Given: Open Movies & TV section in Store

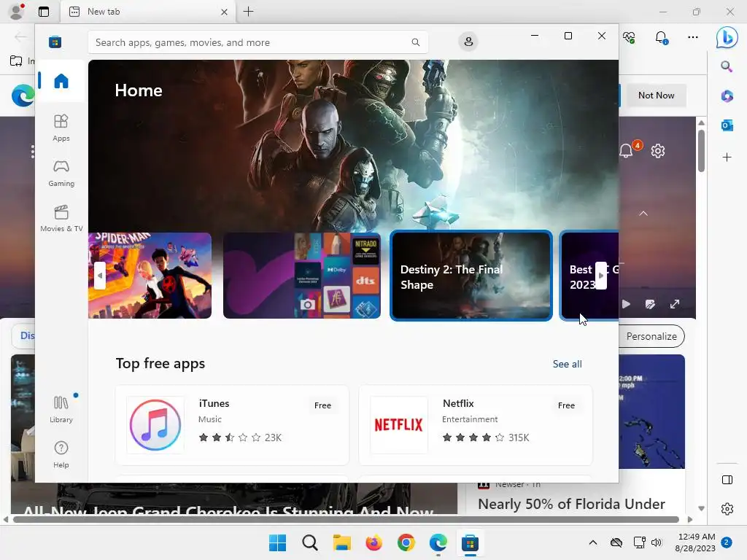Looking at the screenshot, I should [x=61, y=218].
